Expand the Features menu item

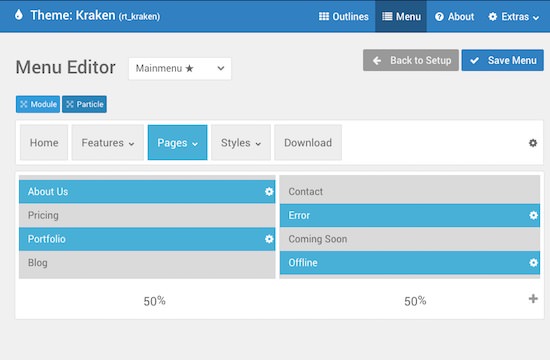point(108,143)
